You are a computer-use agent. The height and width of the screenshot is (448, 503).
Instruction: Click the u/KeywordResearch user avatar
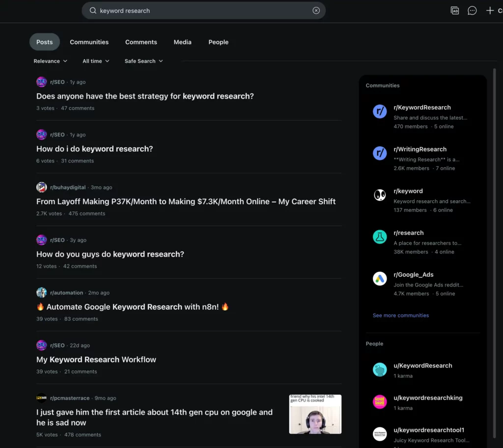point(379,370)
